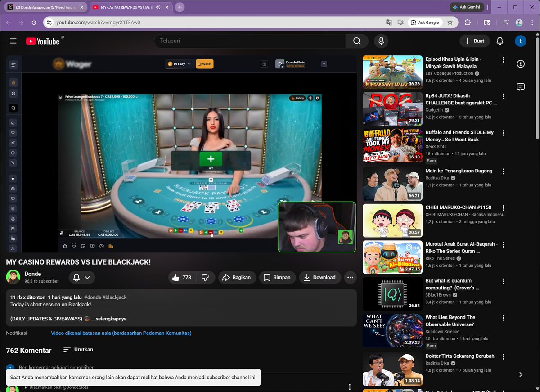Viewport: 540px width, 392px height.
Task: Dislike the video
Action: click(x=205, y=277)
